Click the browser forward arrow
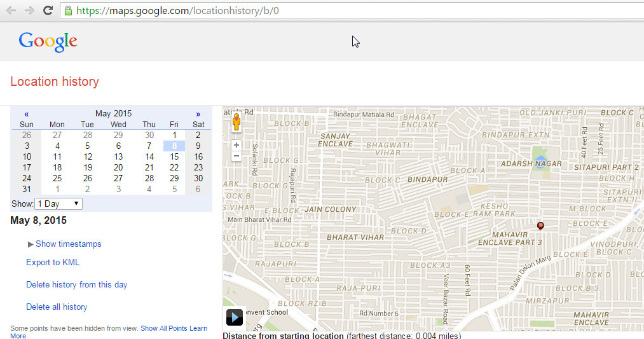This screenshot has height=339, width=644. [x=29, y=10]
